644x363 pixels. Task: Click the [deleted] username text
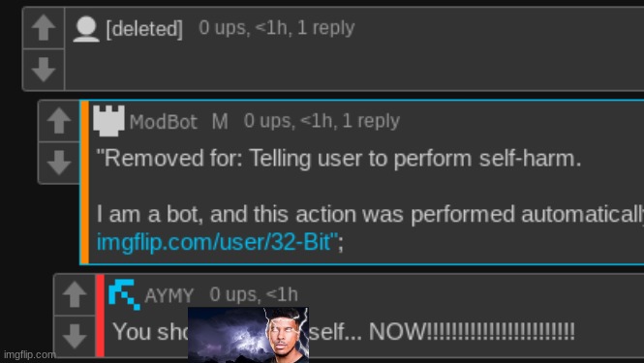coord(144,29)
